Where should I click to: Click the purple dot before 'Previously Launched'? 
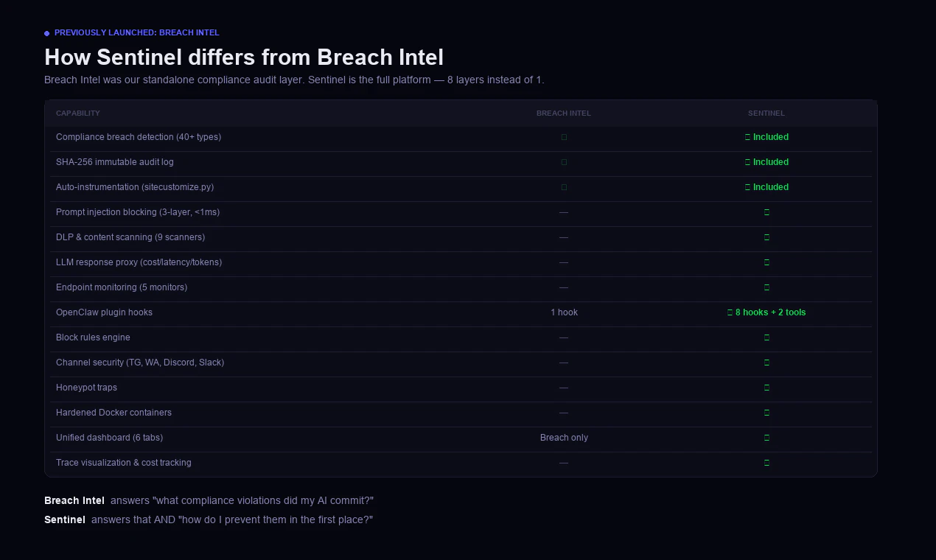pos(47,33)
